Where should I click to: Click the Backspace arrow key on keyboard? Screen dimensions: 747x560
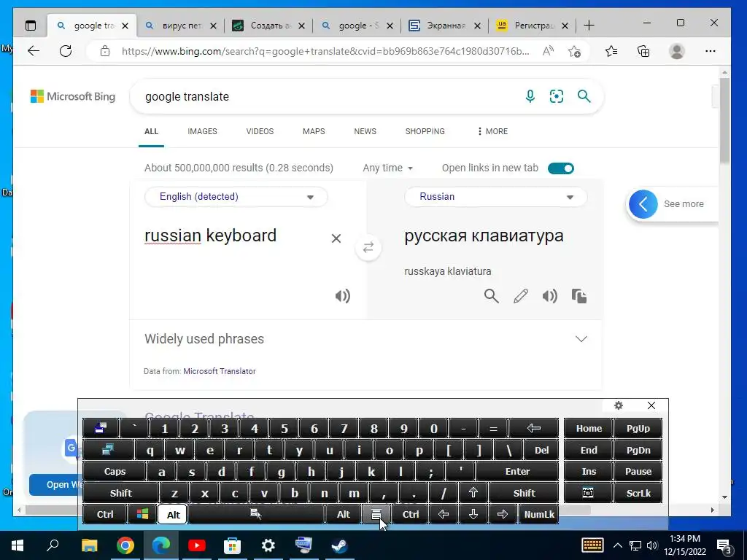point(533,428)
